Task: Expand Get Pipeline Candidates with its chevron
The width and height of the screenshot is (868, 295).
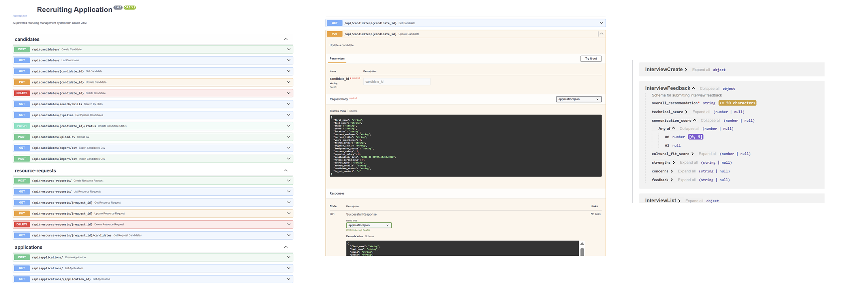Action: [x=289, y=115]
